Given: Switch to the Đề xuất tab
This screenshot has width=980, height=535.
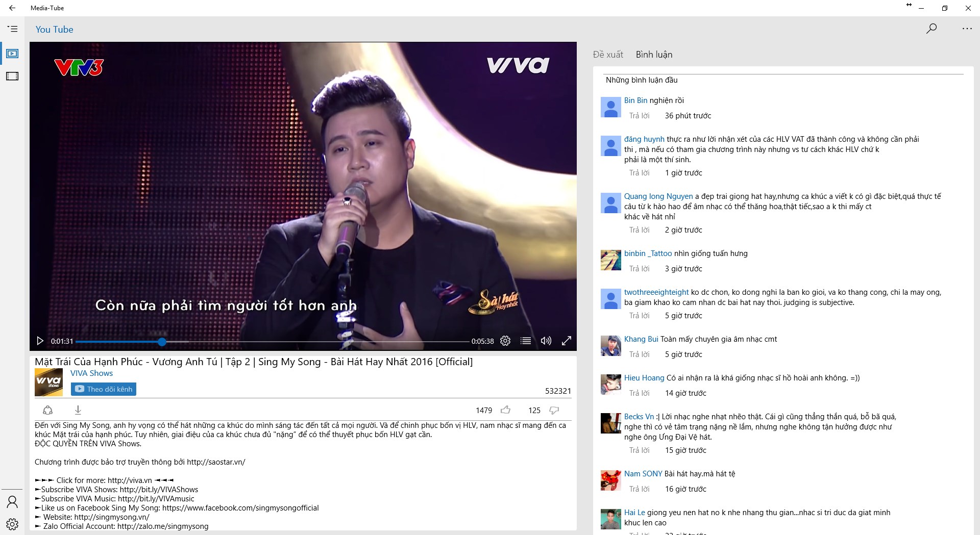Looking at the screenshot, I should click(608, 55).
